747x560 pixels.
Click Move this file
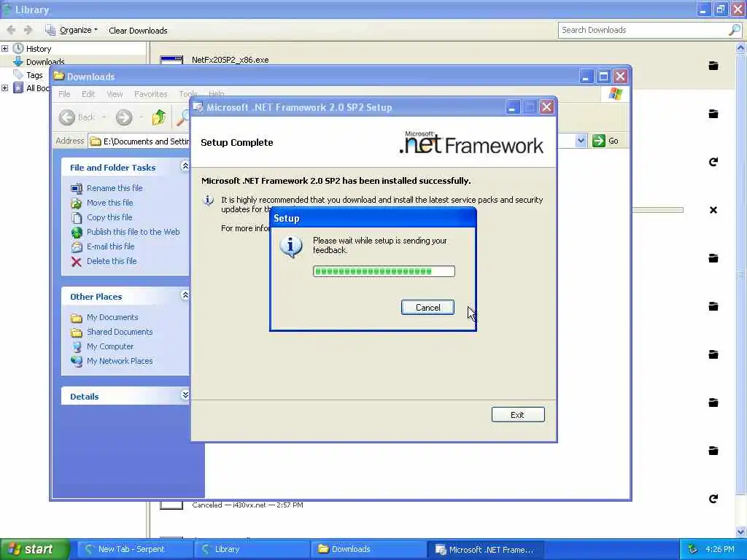tap(109, 203)
